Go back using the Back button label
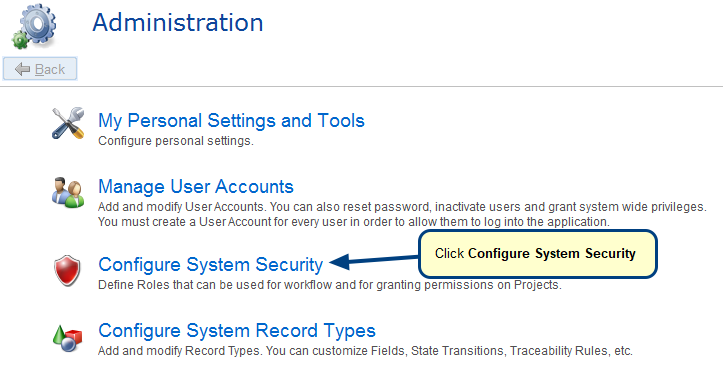The height and width of the screenshot is (371, 723). coord(50,69)
